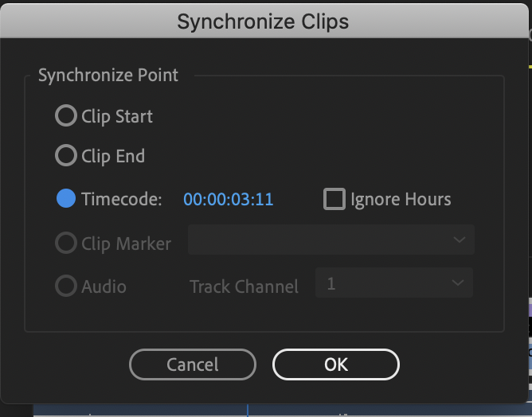This screenshot has height=417, width=532.
Task: Pick the Clip Marker radio button circle
Action: click(x=66, y=243)
